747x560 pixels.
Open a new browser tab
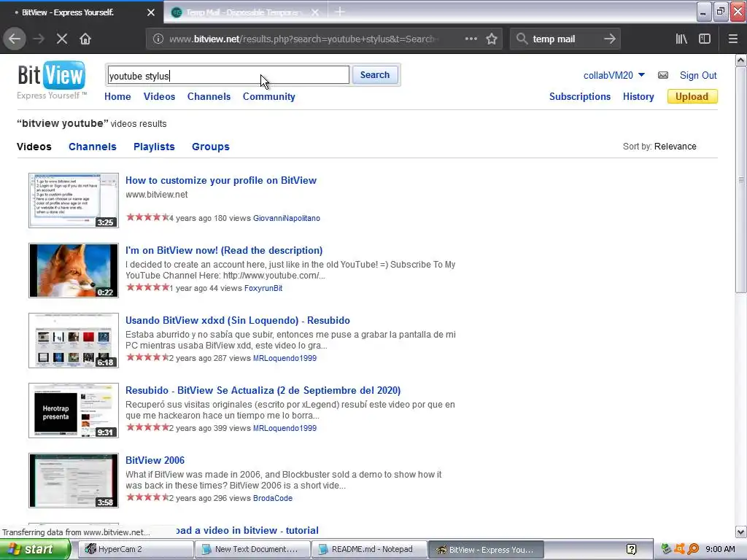[340, 12]
